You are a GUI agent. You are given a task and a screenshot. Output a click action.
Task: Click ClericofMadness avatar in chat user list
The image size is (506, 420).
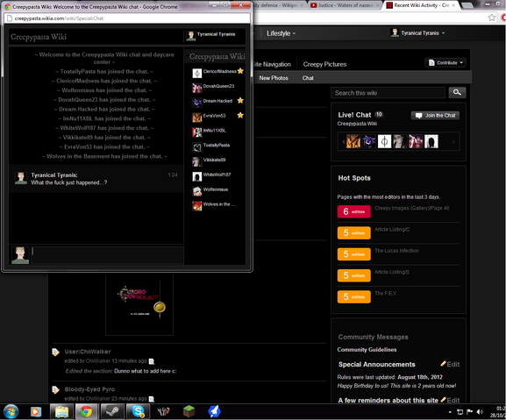[196, 73]
